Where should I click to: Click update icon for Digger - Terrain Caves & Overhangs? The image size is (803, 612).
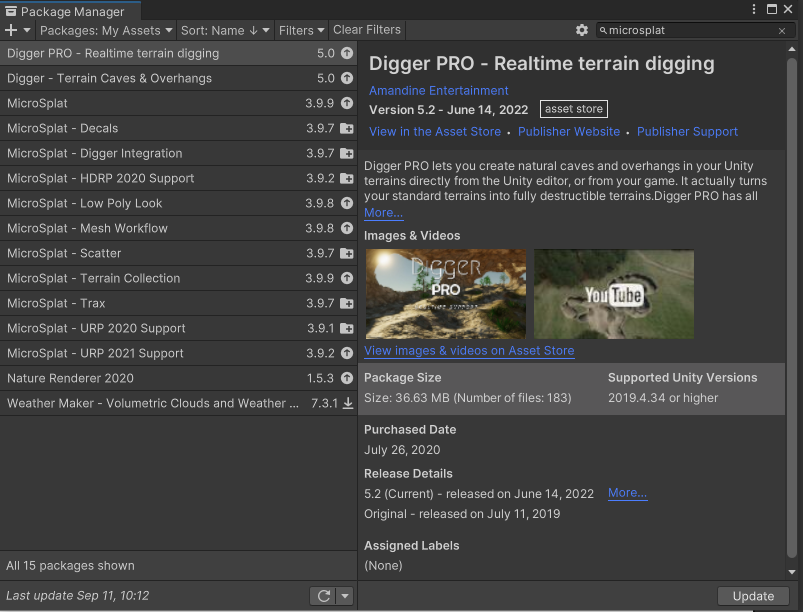click(x=347, y=78)
